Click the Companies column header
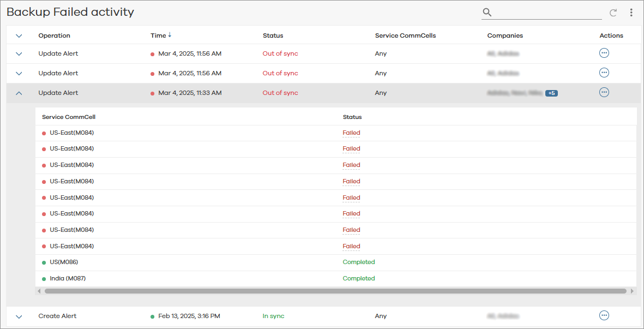 [x=505, y=35]
